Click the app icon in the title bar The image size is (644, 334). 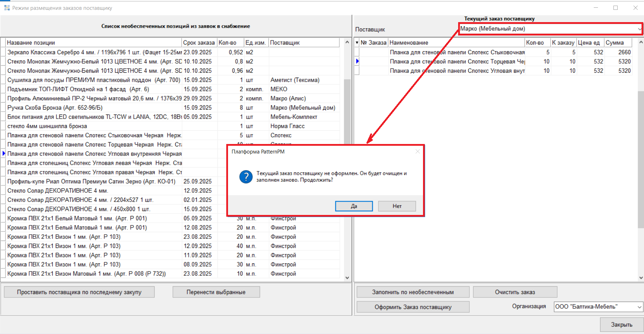(7, 8)
